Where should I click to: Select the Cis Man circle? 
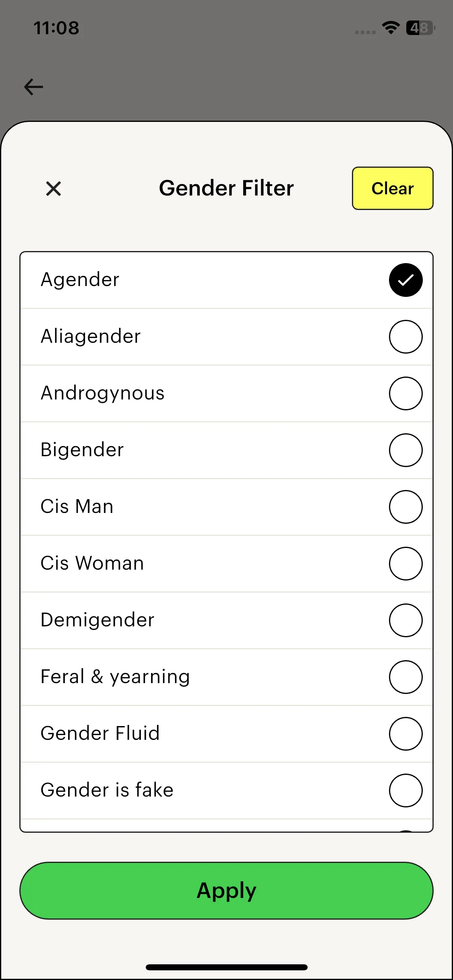[x=405, y=507]
